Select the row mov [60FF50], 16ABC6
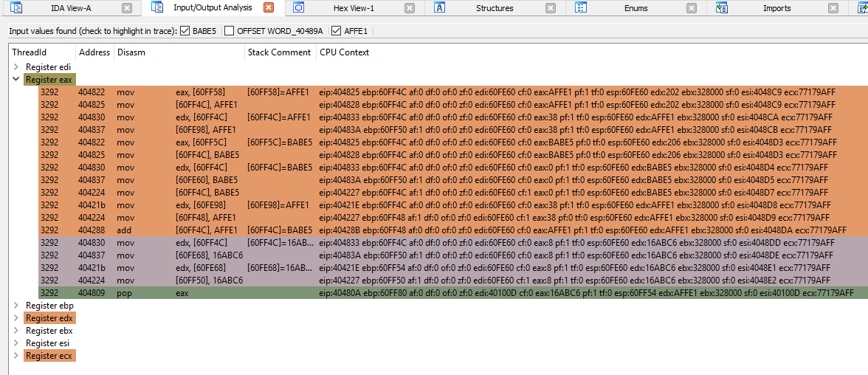This screenshot has height=375, width=868. 453,281
